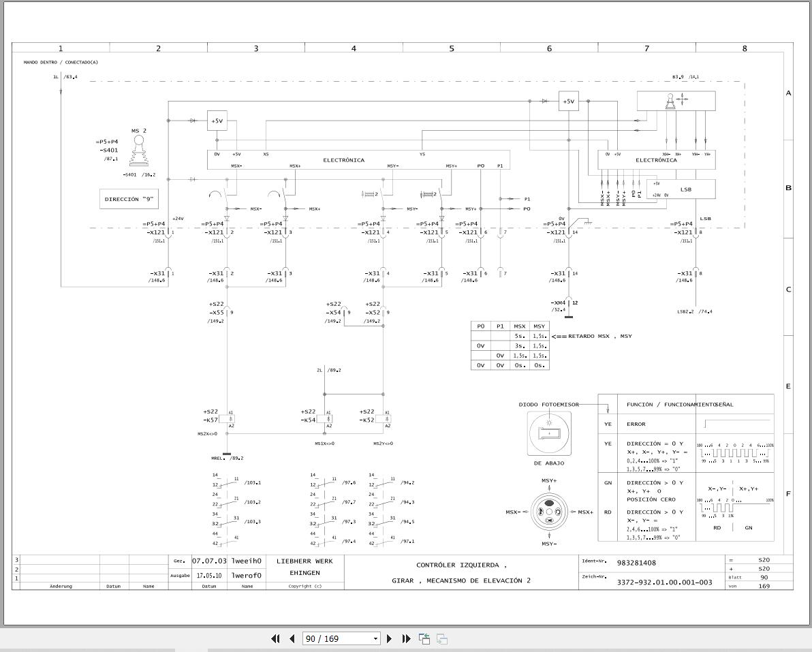
Task: Click the LSB block
Action: coord(681,189)
